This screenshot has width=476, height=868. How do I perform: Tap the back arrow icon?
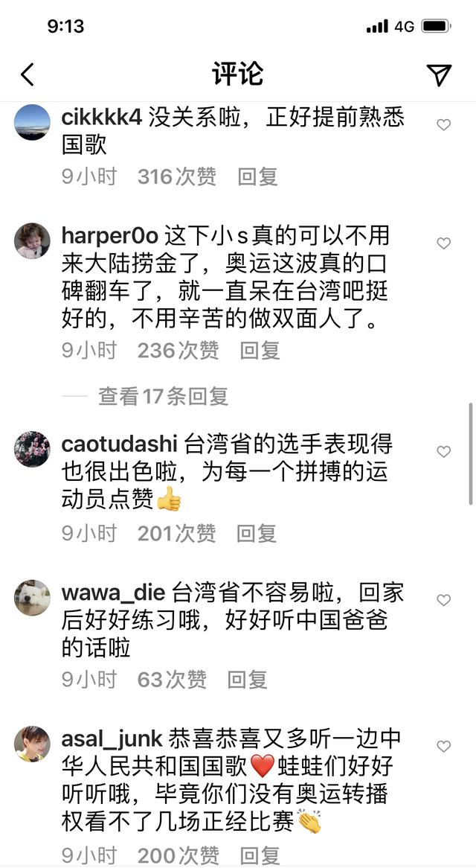pos(27,74)
